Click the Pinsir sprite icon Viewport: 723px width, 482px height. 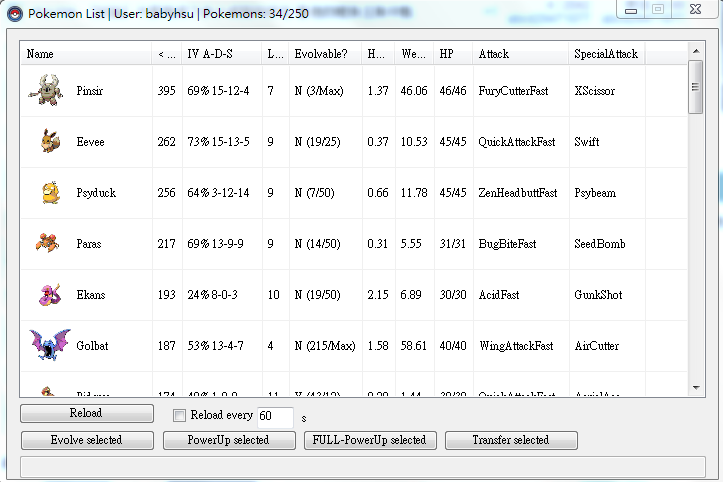[46, 90]
